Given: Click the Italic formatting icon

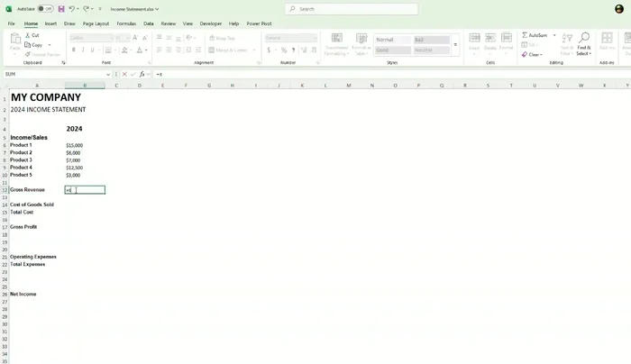Looking at the screenshot, I should (x=83, y=50).
